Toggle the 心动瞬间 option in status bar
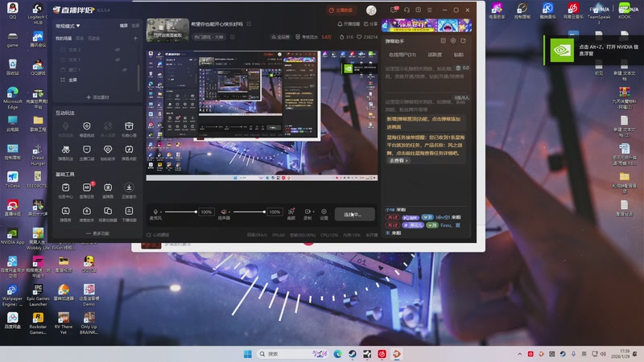The height and width of the screenshot is (362, 644). (158, 235)
